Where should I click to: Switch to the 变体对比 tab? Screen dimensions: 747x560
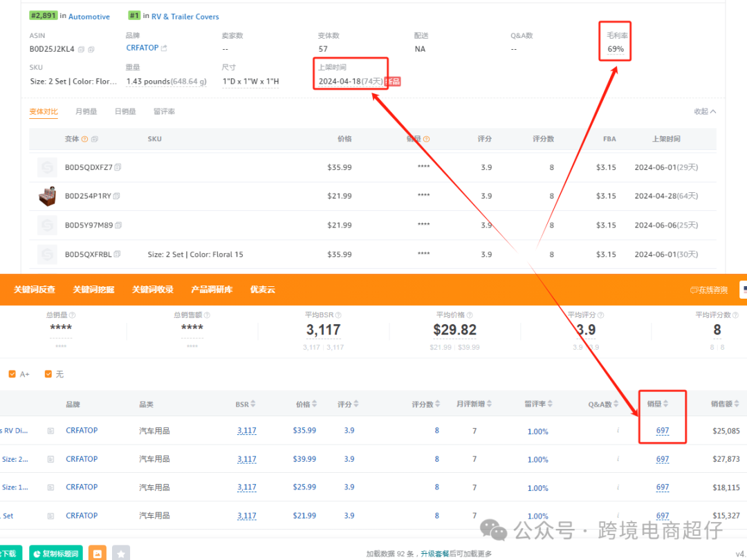point(44,111)
